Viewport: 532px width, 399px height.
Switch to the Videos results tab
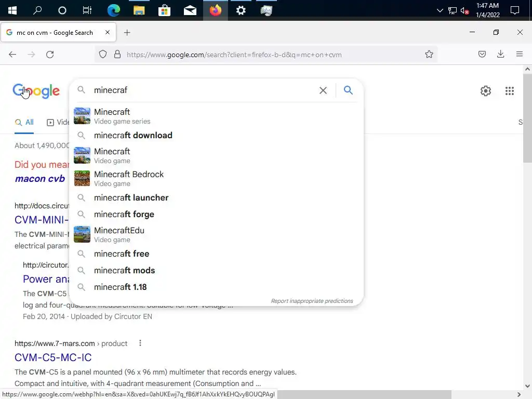(58, 122)
